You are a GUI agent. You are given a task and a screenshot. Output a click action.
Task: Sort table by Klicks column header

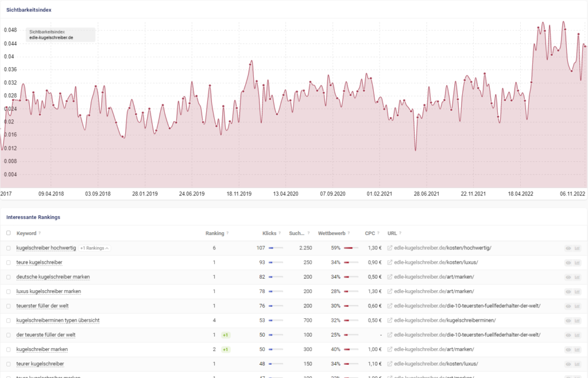tap(269, 233)
